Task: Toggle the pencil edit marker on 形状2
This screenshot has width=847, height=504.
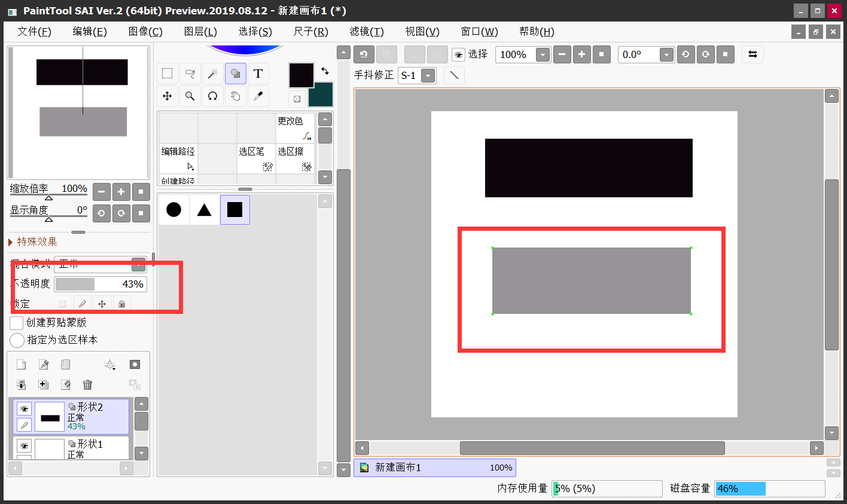Action: [24, 425]
